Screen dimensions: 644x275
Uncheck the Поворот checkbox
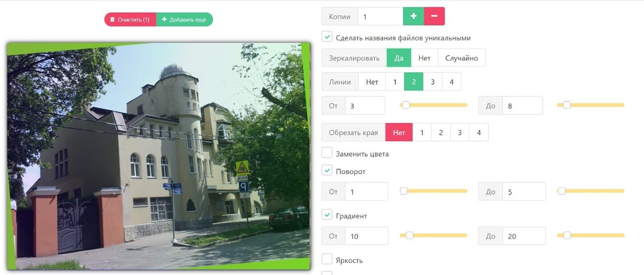327,171
